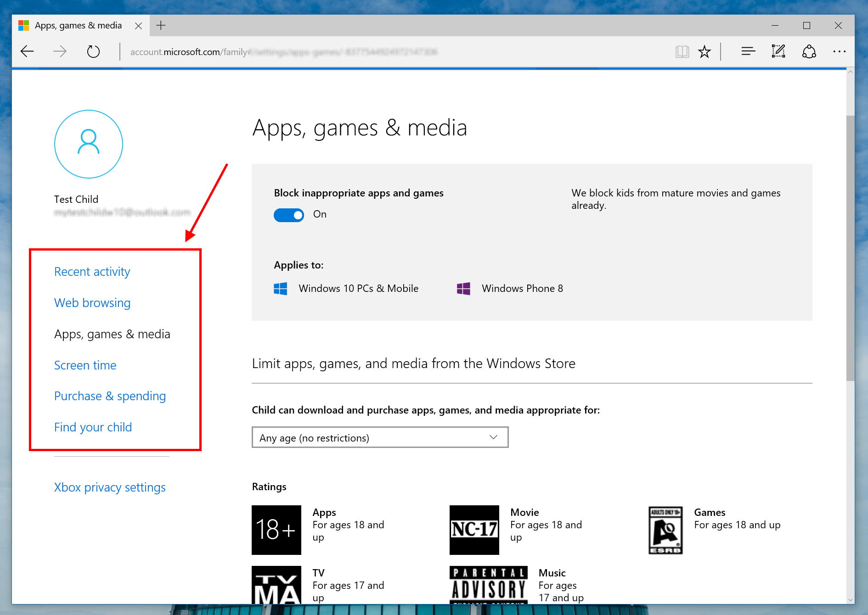This screenshot has height=615, width=868.
Task: Turn off Block inappropriate apps and games
Action: 289,215
